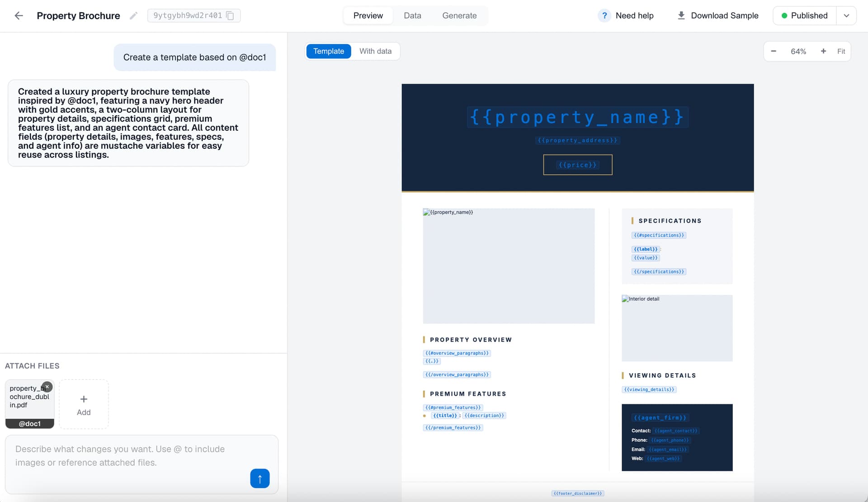This screenshot has width=868, height=502.
Task: Select the {{footer_disclaimer}} variable
Action: point(578,493)
